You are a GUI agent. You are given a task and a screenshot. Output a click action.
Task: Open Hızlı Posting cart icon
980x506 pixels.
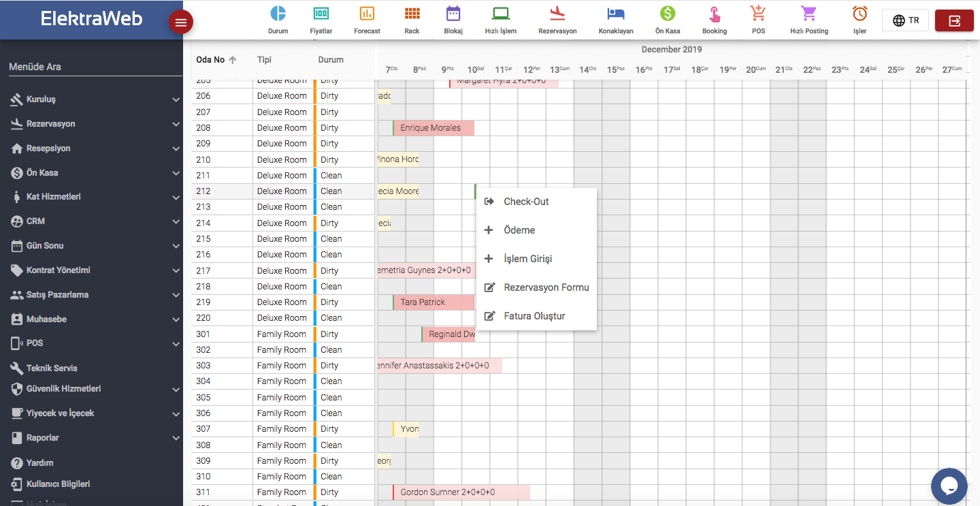point(808,13)
